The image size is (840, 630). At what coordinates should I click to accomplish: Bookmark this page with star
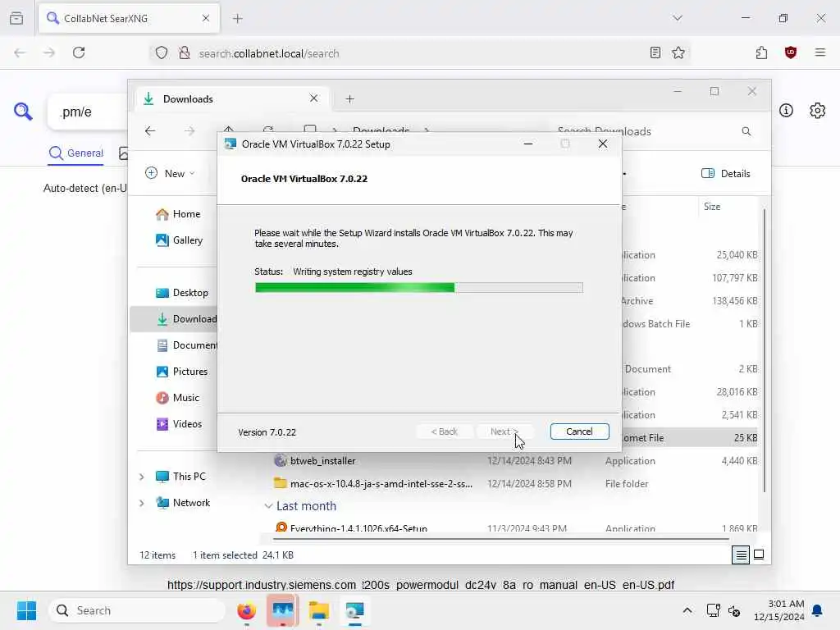678,52
